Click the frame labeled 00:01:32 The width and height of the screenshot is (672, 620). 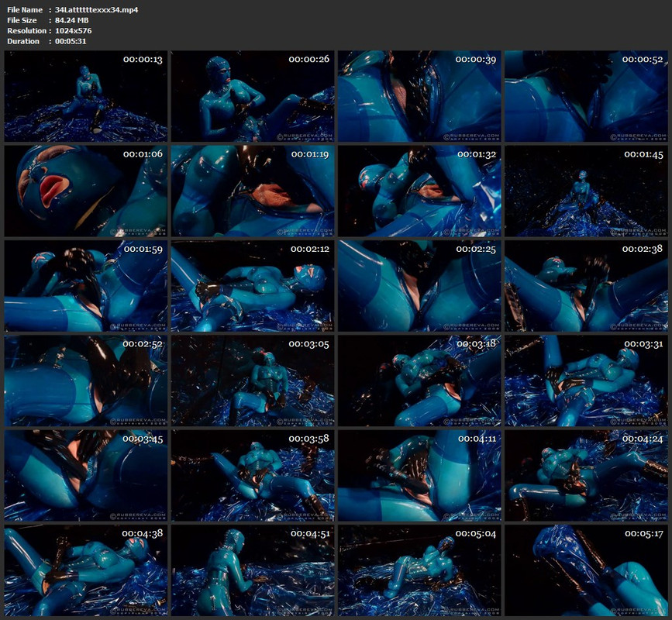point(419,191)
